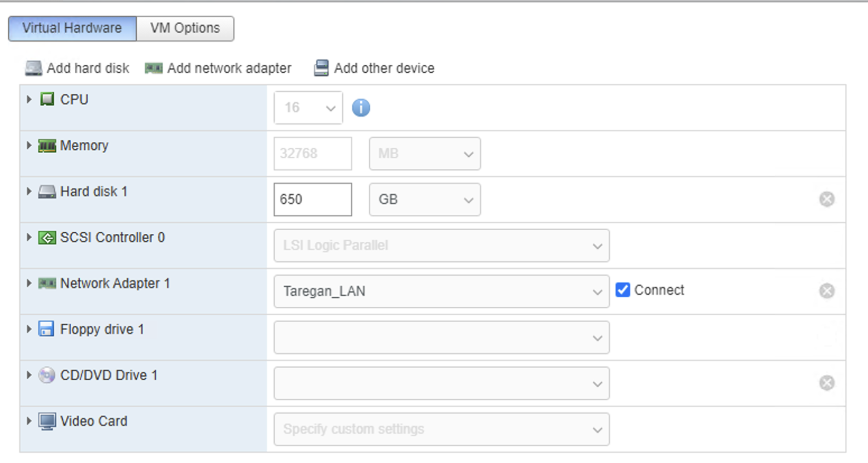
Task: Remove Hard disk 1 with the x button
Action: pos(827,199)
